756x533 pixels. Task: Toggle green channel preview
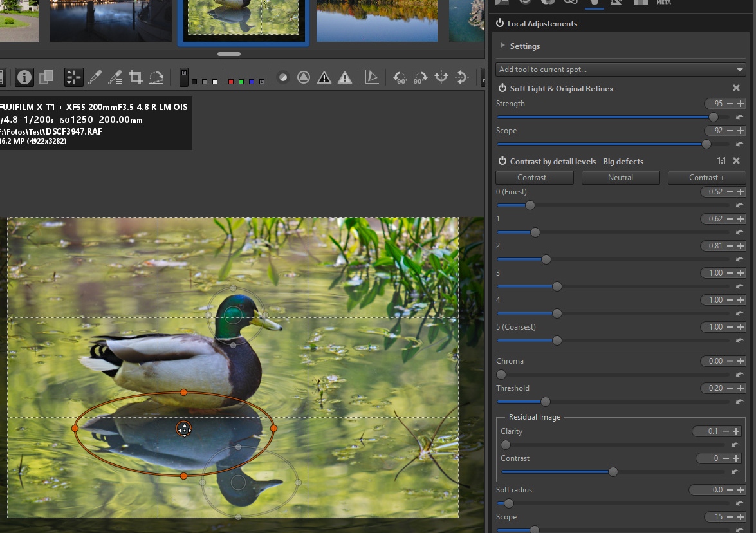[241, 82]
